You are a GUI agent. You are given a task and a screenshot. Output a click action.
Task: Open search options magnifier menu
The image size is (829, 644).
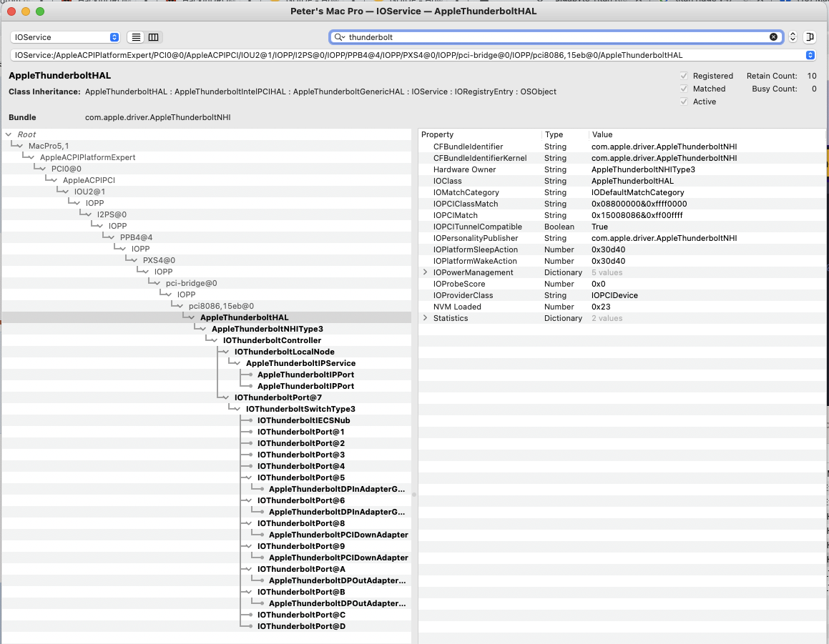[x=340, y=37]
